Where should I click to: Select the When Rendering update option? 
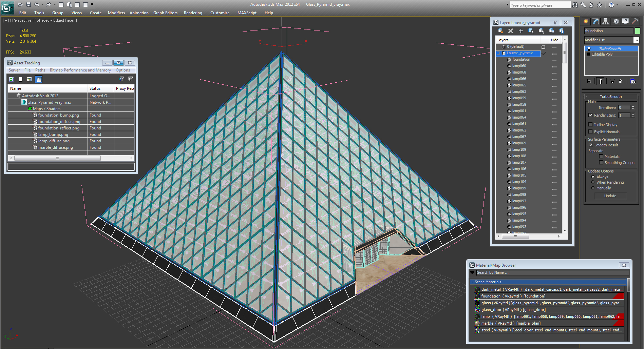click(x=593, y=182)
